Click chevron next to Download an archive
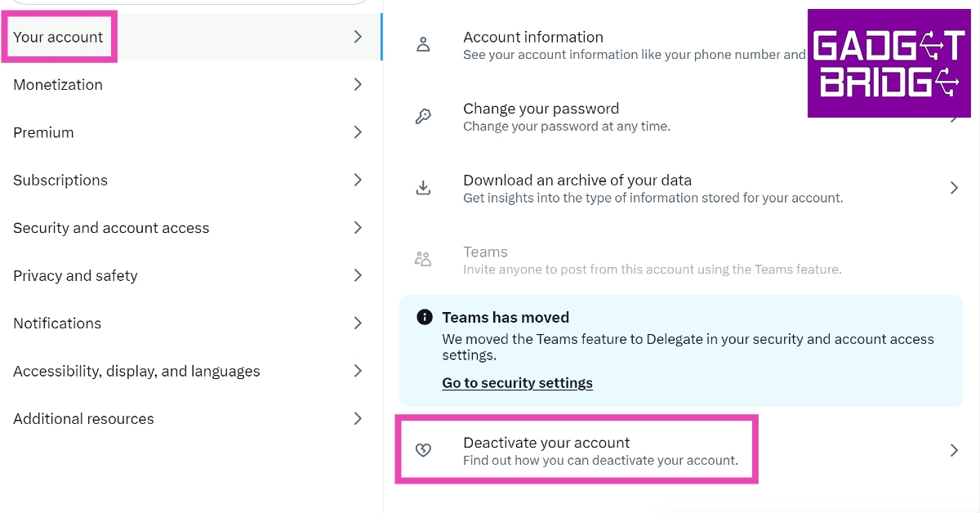 [x=954, y=188]
